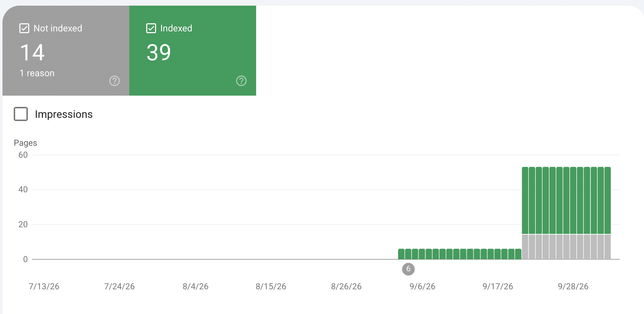The width and height of the screenshot is (644, 314).
Task: Enable the Impressions checkbox
Action: [21, 114]
